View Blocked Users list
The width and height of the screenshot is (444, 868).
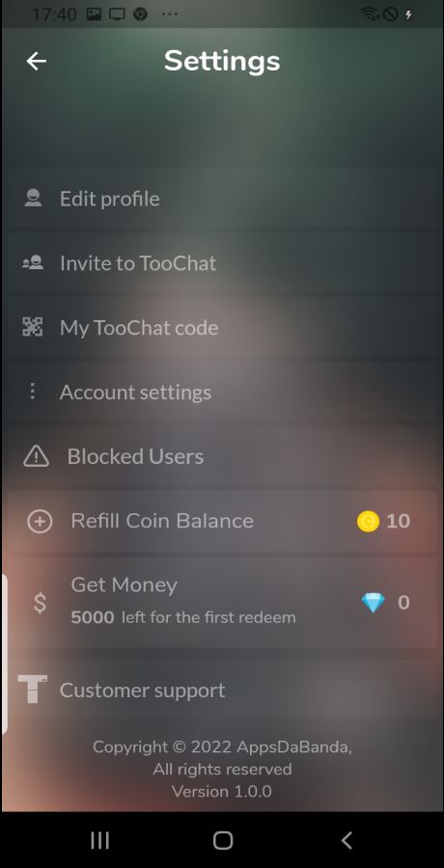(222, 456)
